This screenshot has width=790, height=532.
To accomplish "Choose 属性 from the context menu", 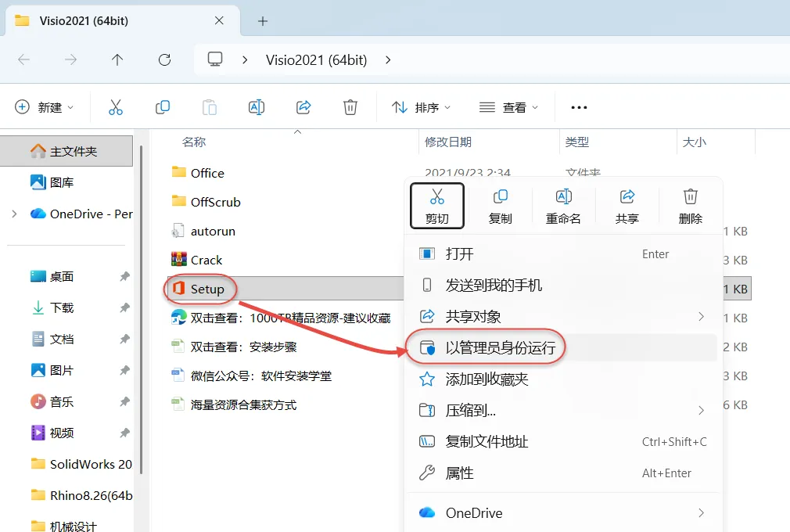I will (563, 473).
